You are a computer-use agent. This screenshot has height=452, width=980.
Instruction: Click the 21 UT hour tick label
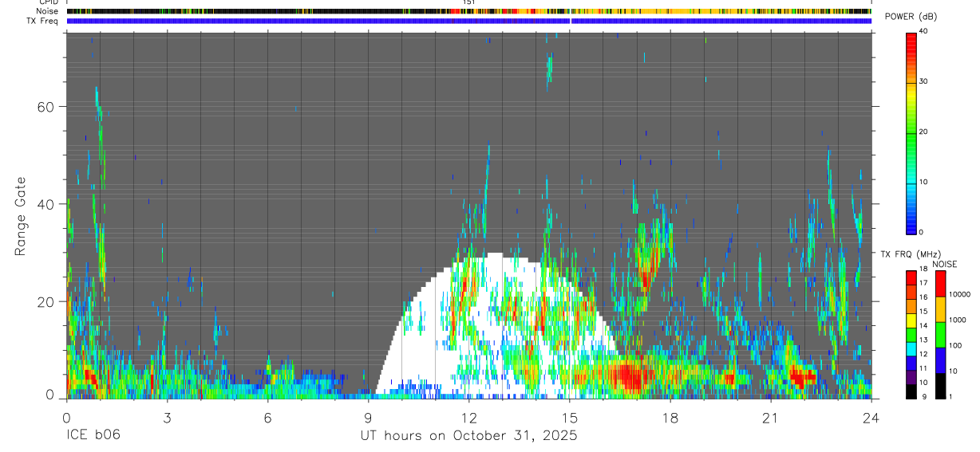coord(771,418)
